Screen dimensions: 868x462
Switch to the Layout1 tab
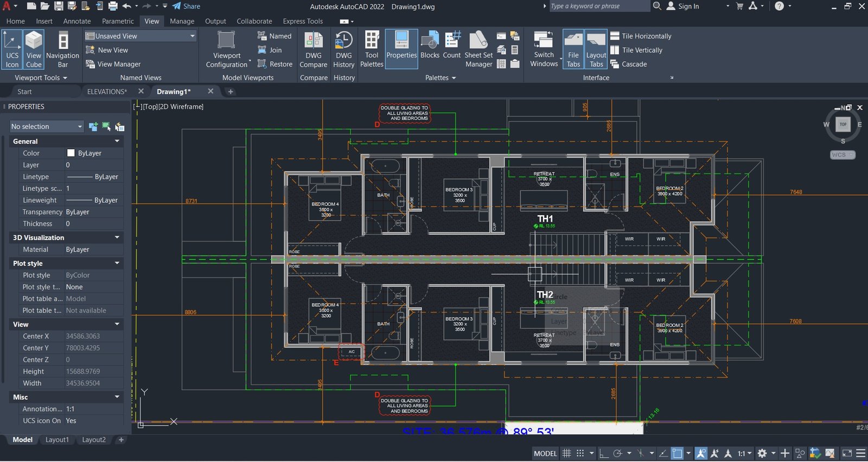coord(57,440)
